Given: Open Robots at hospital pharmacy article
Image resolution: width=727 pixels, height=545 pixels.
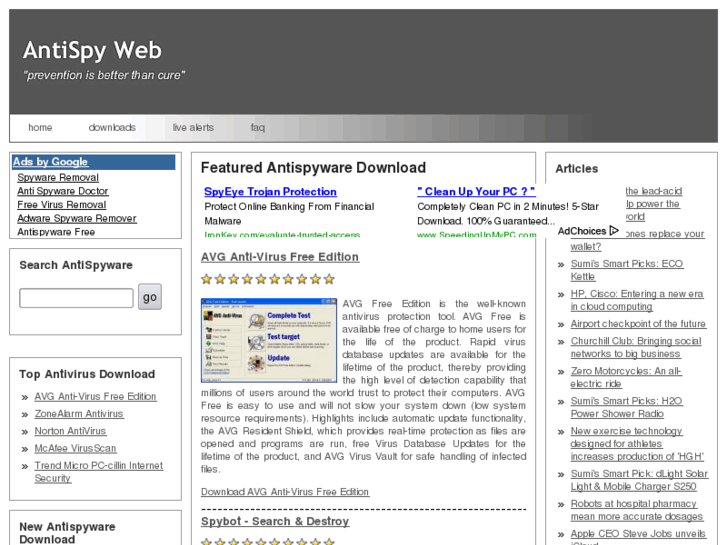Looking at the screenshot, I should 637,510.
